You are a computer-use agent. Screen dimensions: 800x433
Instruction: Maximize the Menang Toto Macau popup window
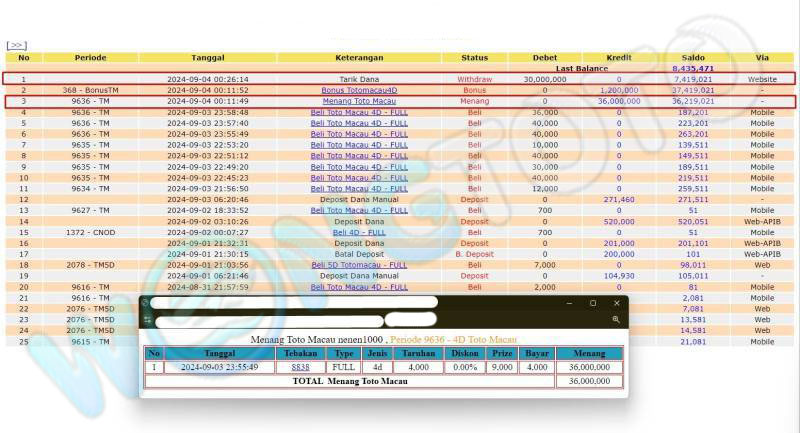[593, 303]
